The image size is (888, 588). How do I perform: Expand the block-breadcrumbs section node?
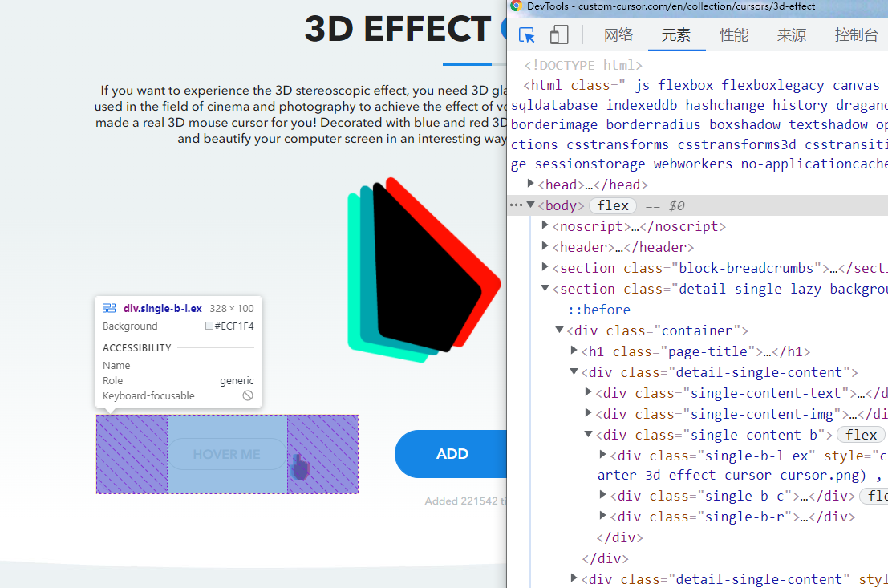(x=545, y=267)
